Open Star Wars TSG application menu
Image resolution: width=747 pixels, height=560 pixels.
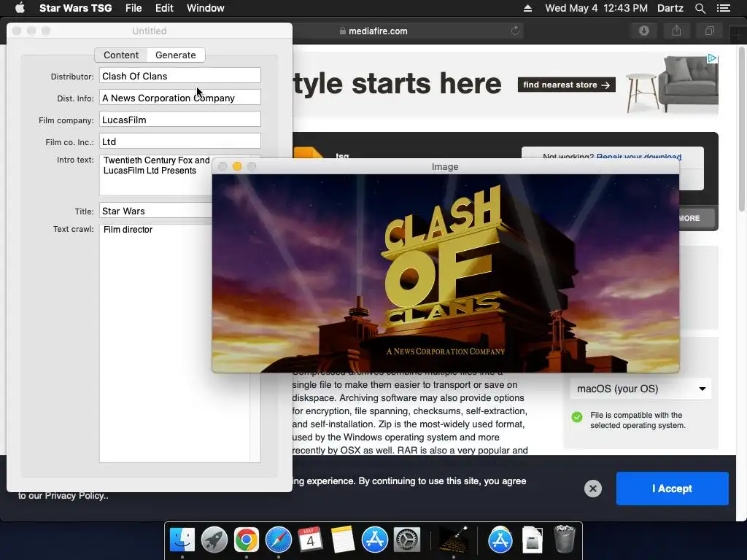(x=75, y=8)
